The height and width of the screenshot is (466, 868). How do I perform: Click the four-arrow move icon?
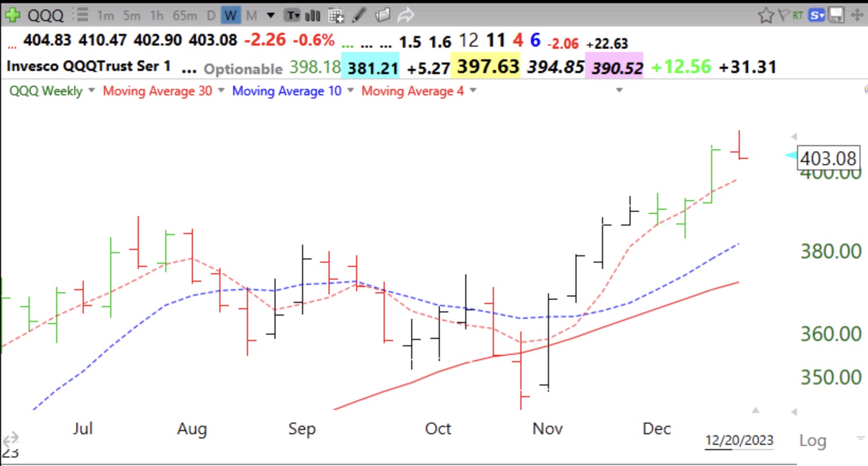pyautogui.click(x=857, y=15)
